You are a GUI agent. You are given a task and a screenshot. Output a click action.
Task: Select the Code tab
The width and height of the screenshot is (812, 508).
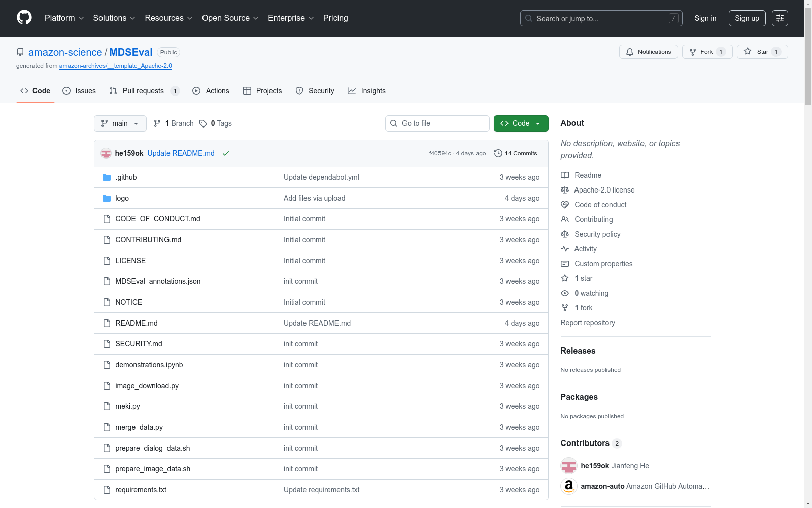[x=35, y=91]
